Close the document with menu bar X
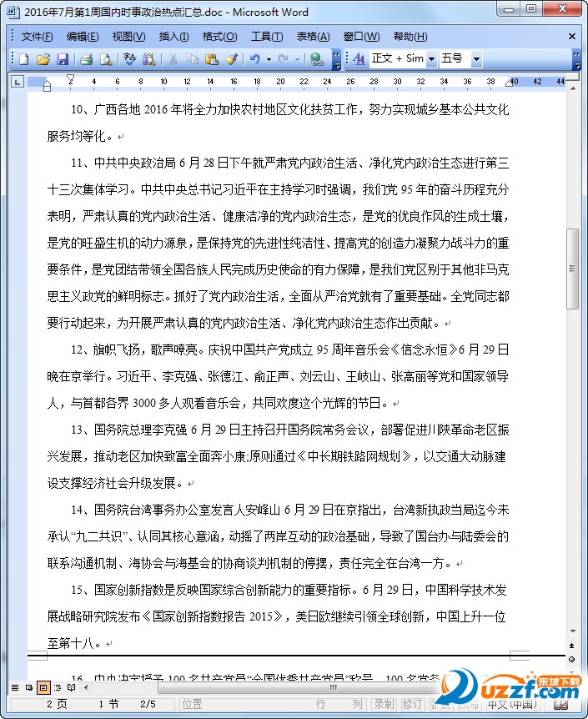 pos(572,36)
